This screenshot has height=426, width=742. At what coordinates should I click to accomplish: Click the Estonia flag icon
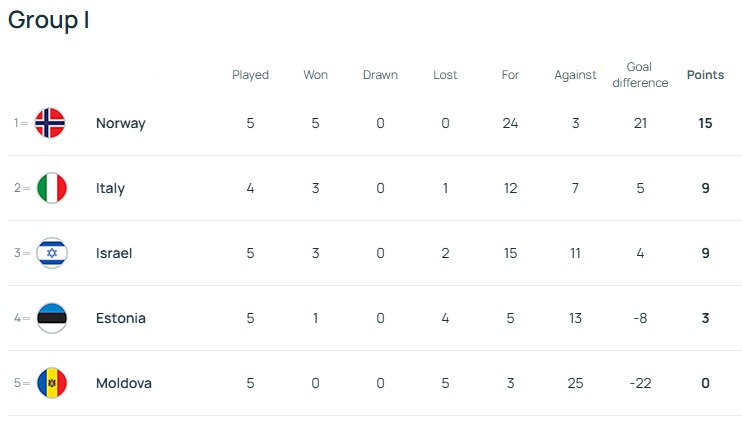click(51, 318)
